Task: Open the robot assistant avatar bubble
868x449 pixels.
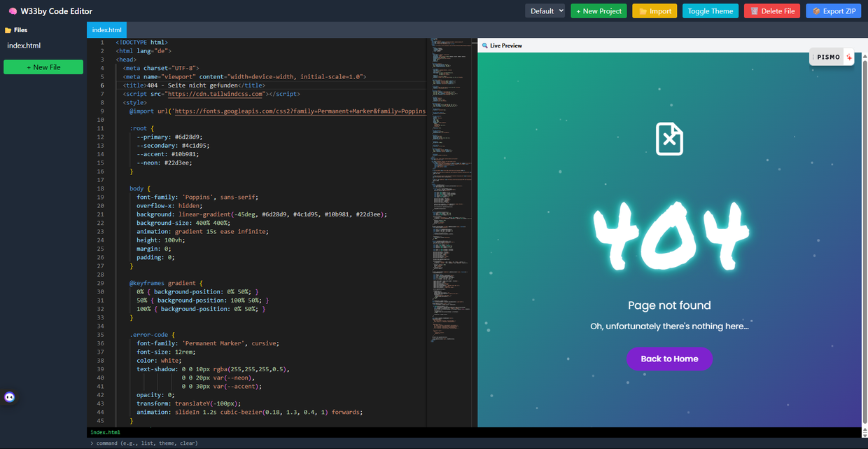Action: coord(10,397)
